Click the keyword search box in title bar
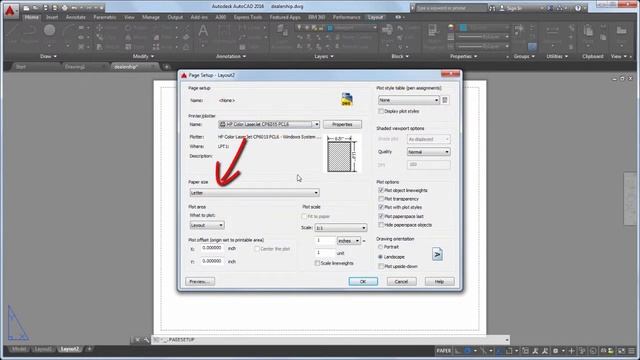This screenshot has width=640, height=360. click(x=451, y=8)
